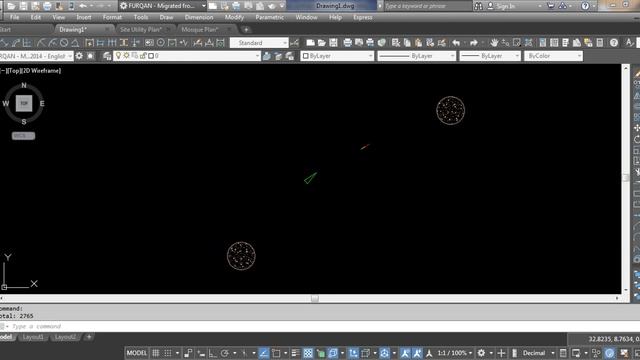
Task: Click the text style A icon
Action: (629, 43)
